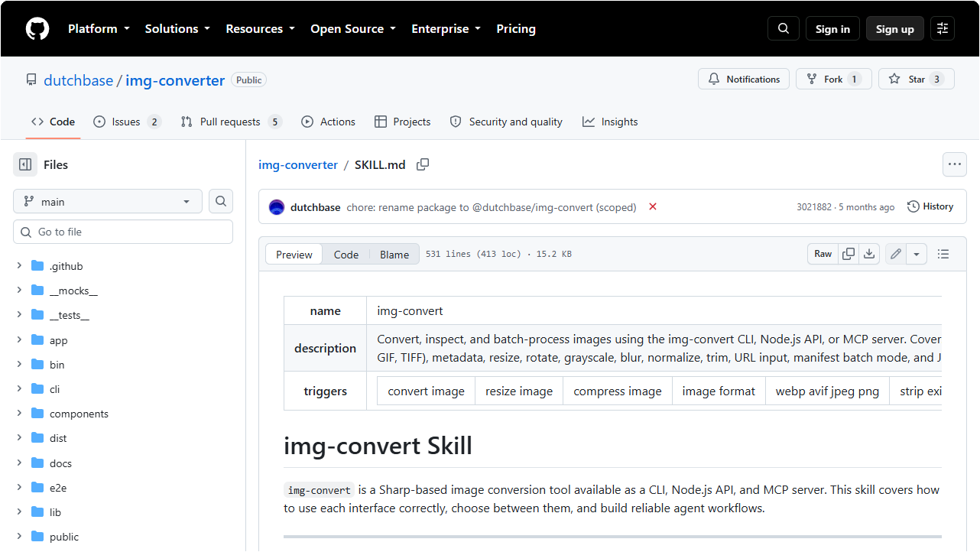Click the 'compress image' trigger cell
Image resolution: width=980 pixels, height=552 pixels.
coord(618,391)
